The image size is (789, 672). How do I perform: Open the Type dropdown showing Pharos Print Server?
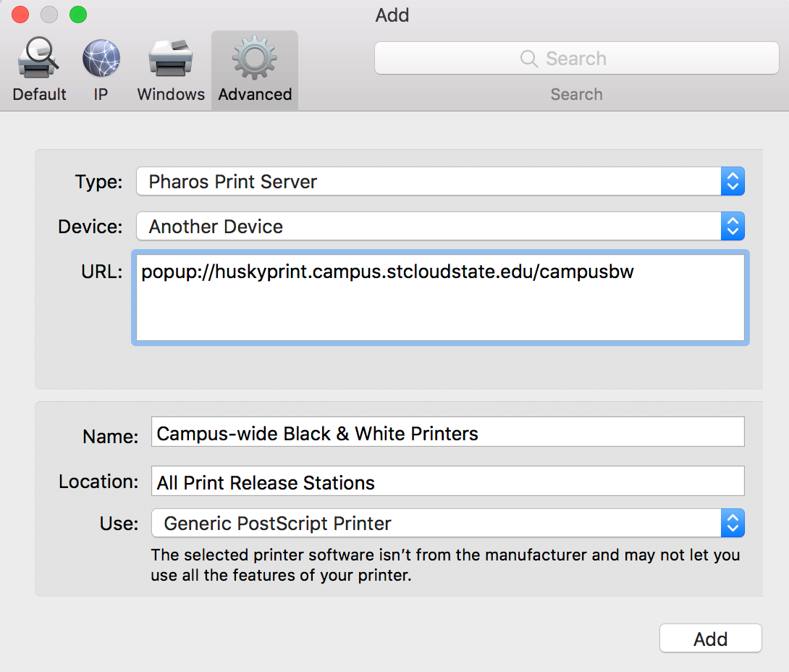pyautogui.click(x=434, y=182)
